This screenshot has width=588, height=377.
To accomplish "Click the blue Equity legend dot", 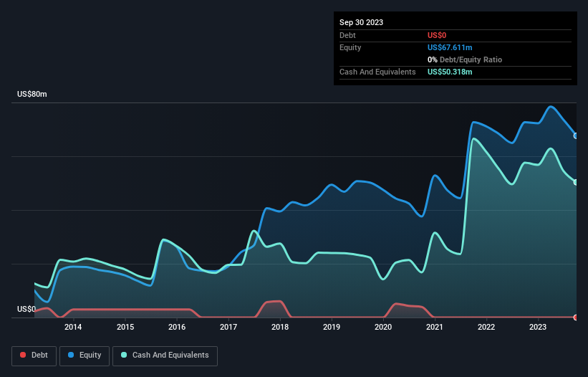I will pos(71,355).
